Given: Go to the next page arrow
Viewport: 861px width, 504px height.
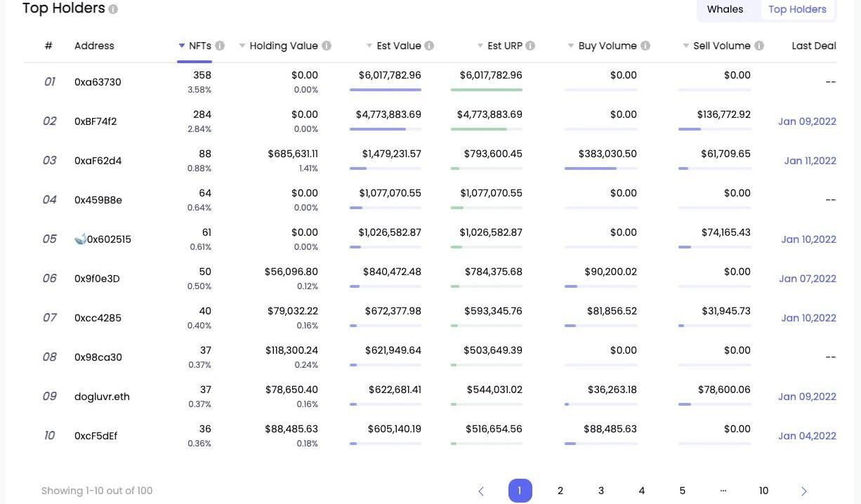Looking at the screenshot, I should 804,491.
